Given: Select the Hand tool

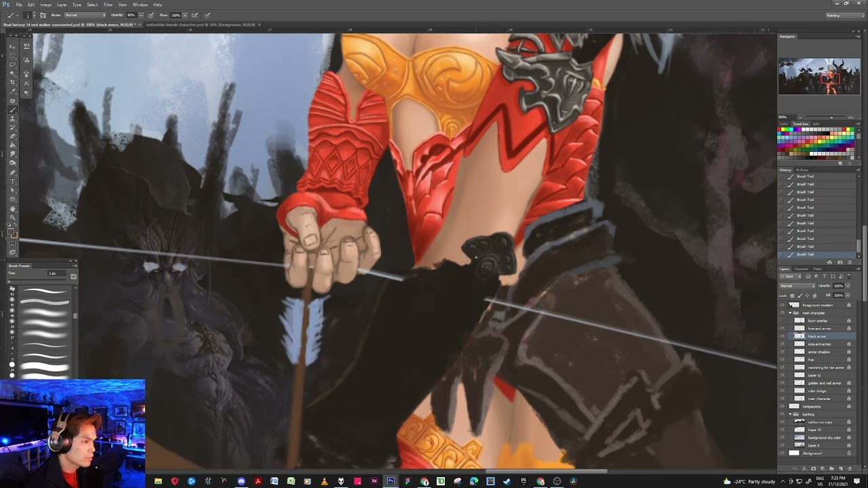Looking at the screenshot, I should click(13, 208).
